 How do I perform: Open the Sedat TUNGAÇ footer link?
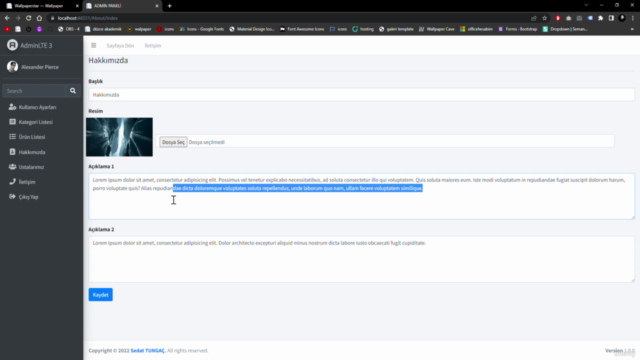(x=148, y=351)
